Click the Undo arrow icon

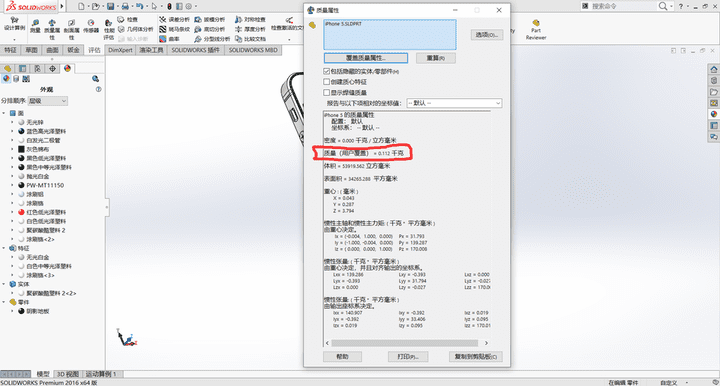coord(140,6)
